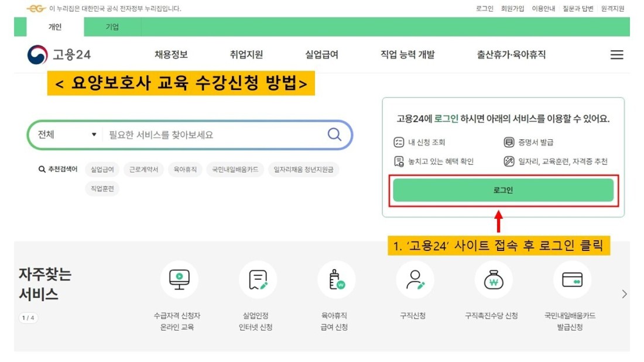Select 육아휴직 recommended search tag

click(185, 170)
